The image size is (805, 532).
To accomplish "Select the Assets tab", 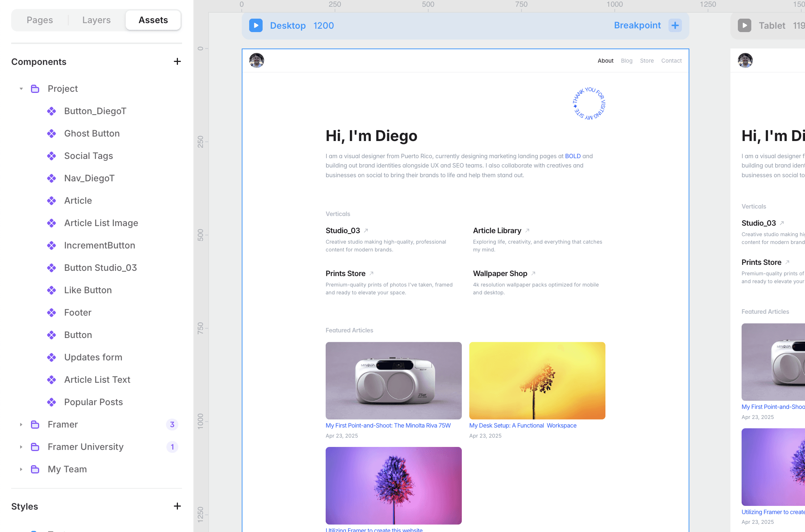I will point(153,20).
